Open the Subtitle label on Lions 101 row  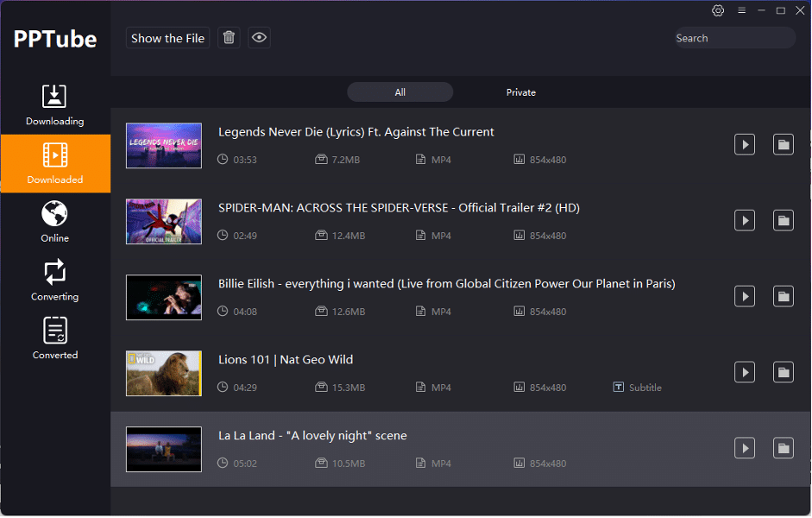pyautogui.click(x=637, y=387)
